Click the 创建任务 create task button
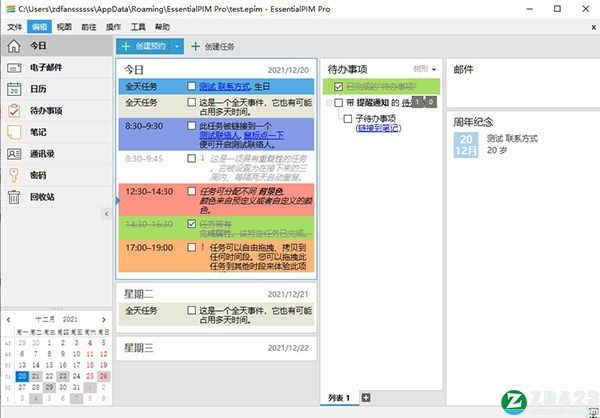The height and width of the screenshot is (418, 600). [x=213, y=47]
